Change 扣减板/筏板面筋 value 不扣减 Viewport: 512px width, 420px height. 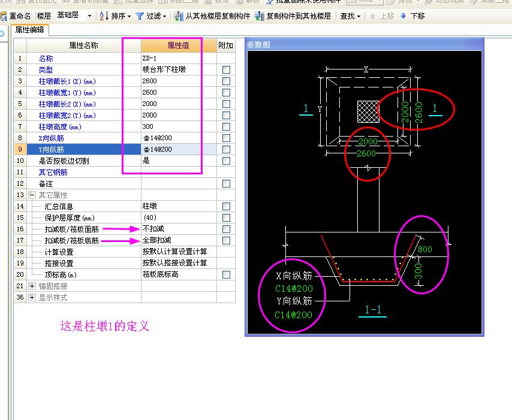(x=179, y=229)
